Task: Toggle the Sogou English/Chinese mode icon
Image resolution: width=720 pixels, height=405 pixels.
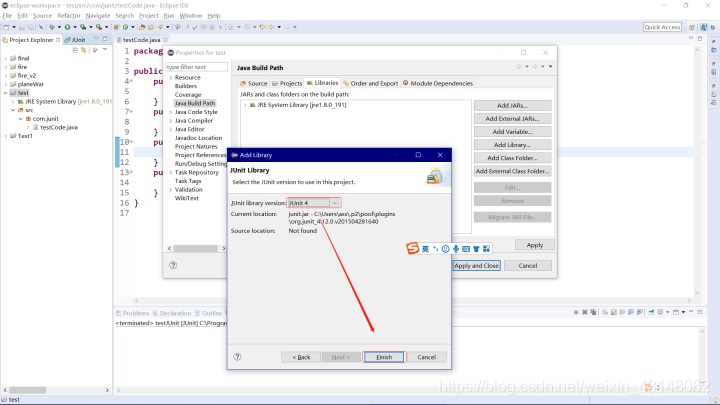Action: tap(425, 249)
